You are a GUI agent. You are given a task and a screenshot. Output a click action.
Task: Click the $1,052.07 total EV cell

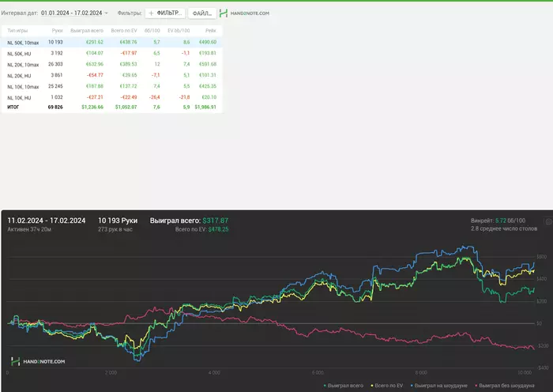pyautogui.click(x=126, y=107)
